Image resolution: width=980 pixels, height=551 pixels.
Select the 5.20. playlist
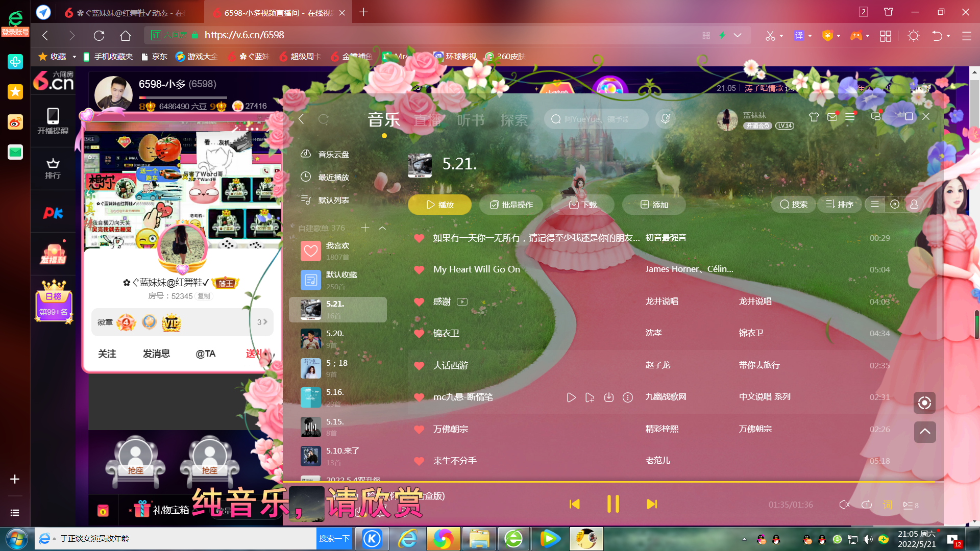[337, 339]
